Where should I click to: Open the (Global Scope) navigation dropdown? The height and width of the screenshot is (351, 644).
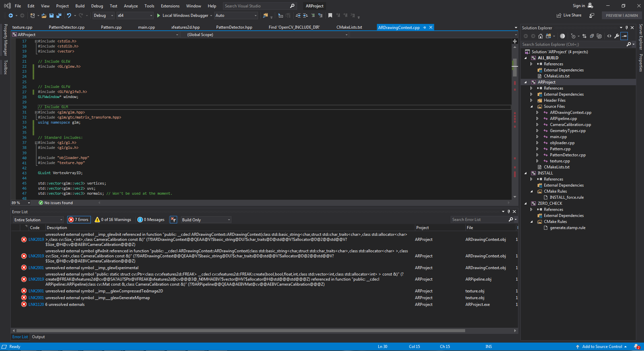point(264,35)
